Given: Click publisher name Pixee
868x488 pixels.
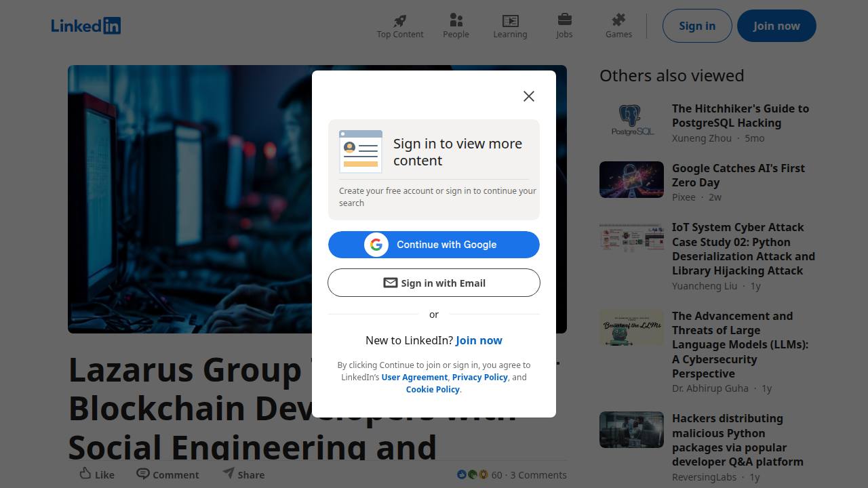Looking at the screenshot, I should coord(684,197).
